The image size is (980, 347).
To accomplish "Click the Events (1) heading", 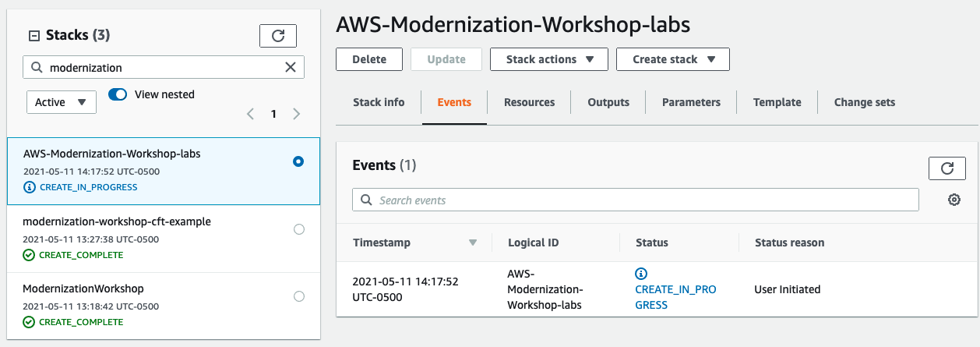I will click(385, 165).
